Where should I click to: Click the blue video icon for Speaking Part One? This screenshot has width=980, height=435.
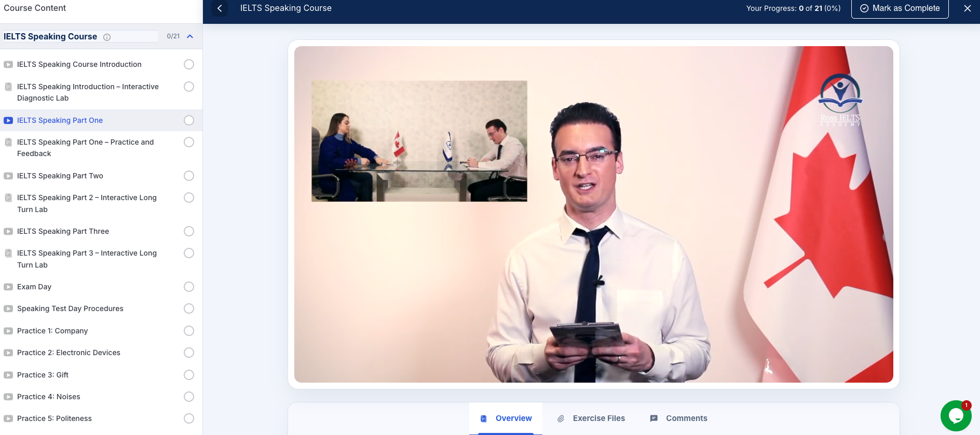point(8,120)
